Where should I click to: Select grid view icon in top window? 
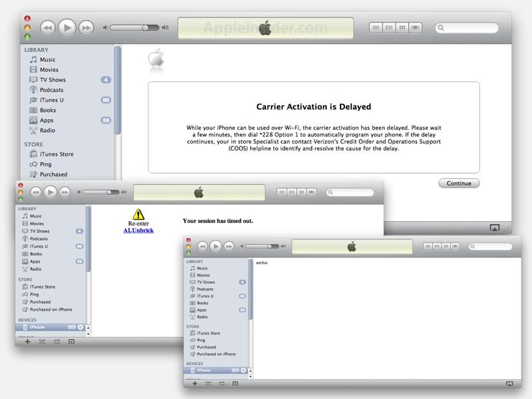coord(402,27)
